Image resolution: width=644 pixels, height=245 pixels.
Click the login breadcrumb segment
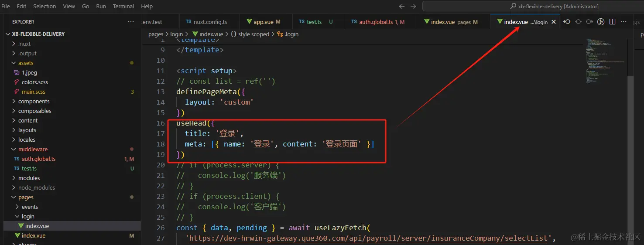click(176, 34)
